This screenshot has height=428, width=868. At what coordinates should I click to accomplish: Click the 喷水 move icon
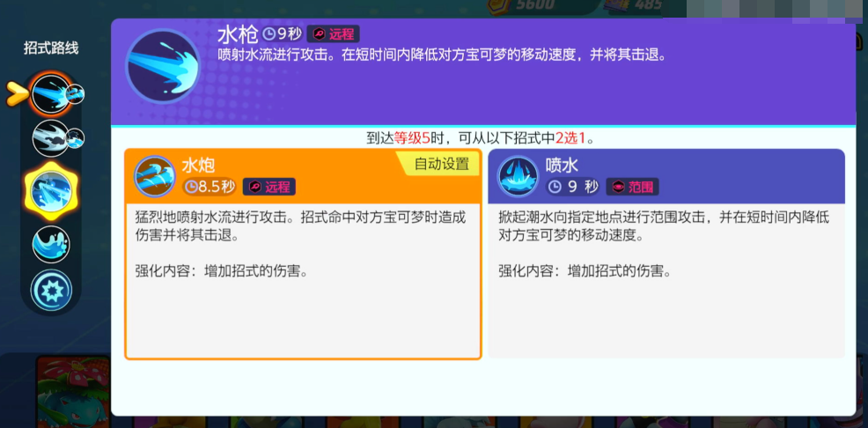(x=518, y=176)
